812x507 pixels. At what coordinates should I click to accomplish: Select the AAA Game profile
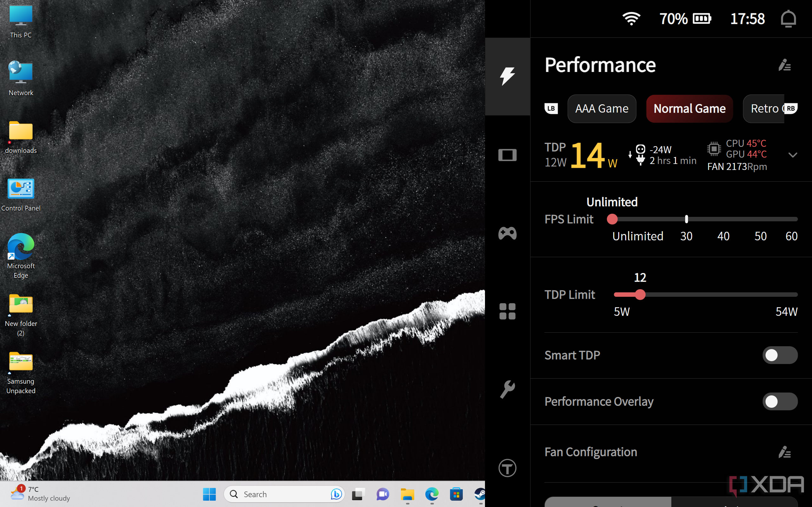click(602, 109)
